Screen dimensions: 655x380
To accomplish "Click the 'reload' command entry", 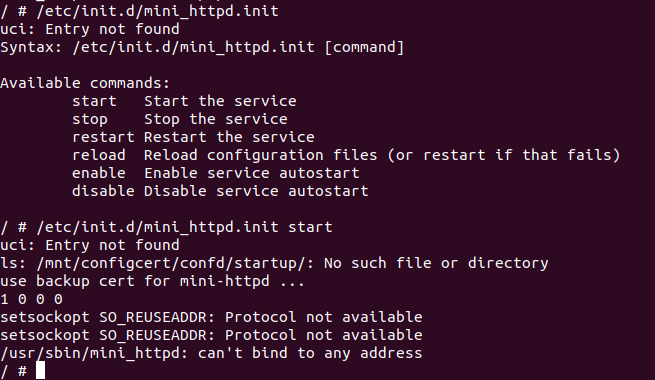I will coord(99,155).
